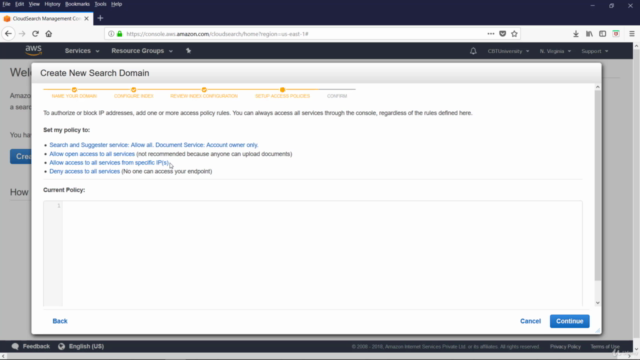Bookmark this page with the star icon

514,34
